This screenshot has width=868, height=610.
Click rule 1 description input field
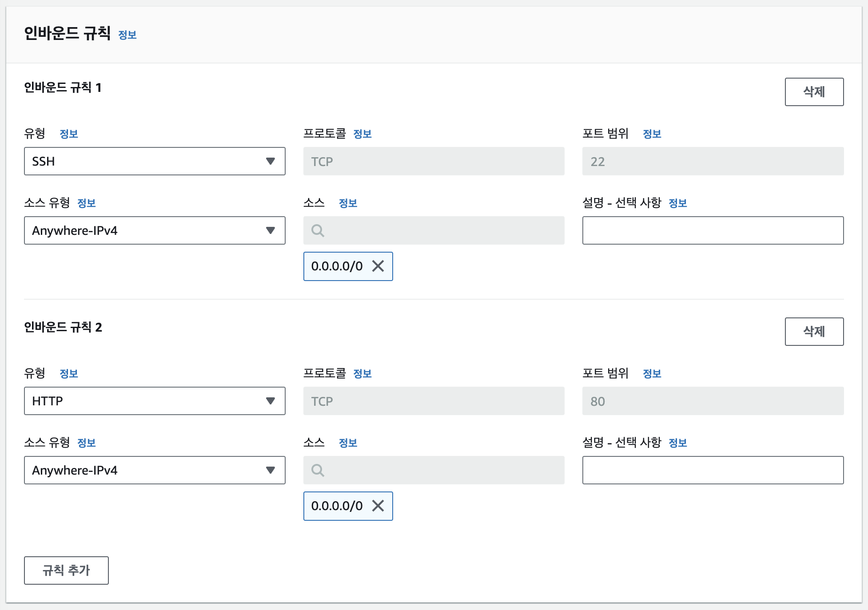(713, 230)
